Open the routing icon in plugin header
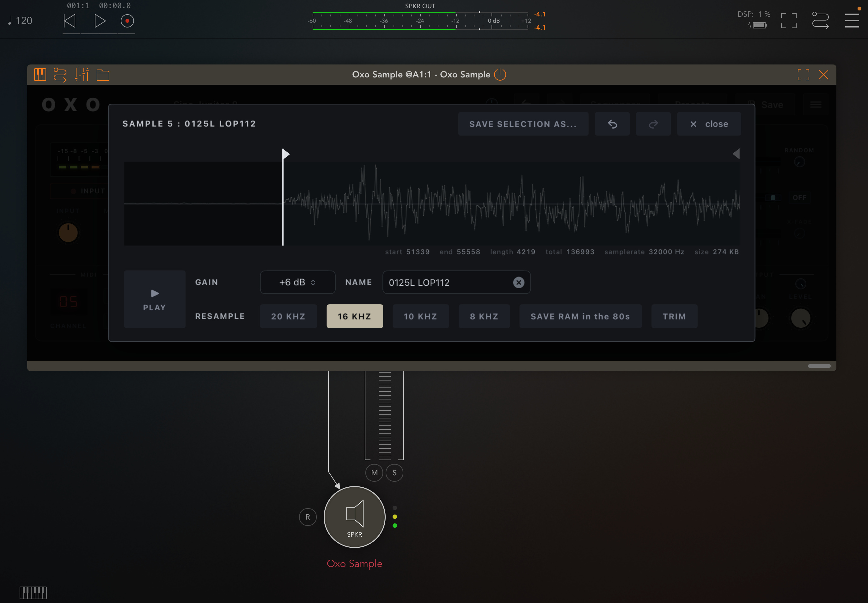The height and width of the screenshot is (603, 868). pos(60,75)
